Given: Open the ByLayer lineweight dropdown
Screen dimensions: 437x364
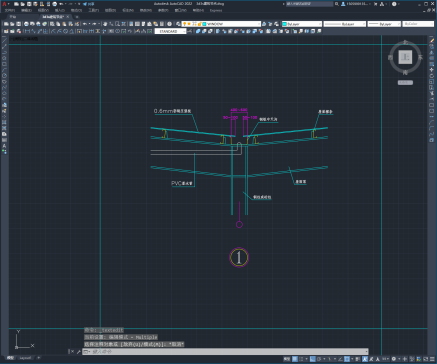Looking at the screenshot, I should point(384,24).
